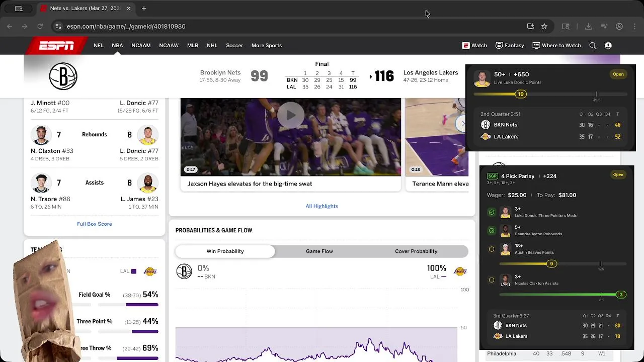The image size is (644, 362).
Task: Open the Soccer menu item
Action: tap(234, 45)
